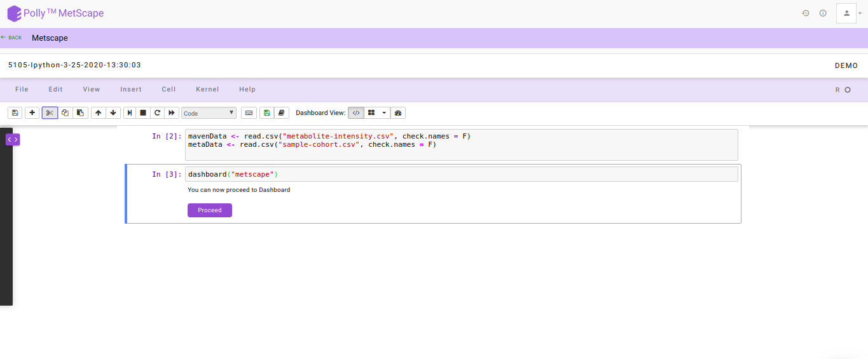The image size is (868, 359).
Task: Open the Dashboard View layout dropdown arrow
Action: 384,112
